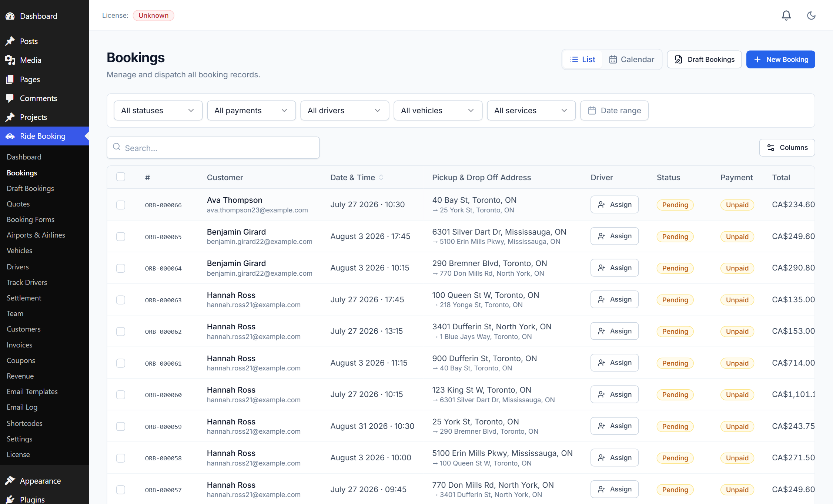Open the All drivers dropdown
The width and height of the screenshot is (833, 504).
click(345, 110)
